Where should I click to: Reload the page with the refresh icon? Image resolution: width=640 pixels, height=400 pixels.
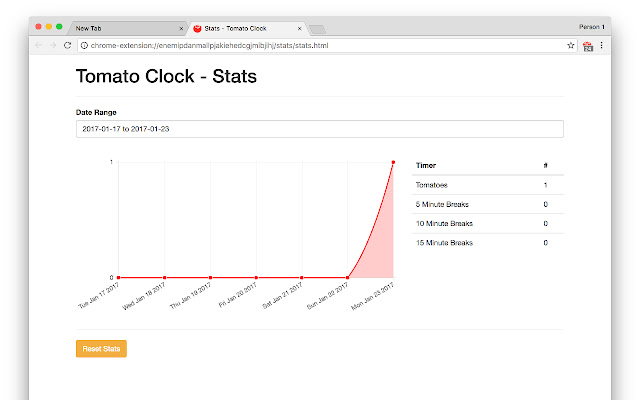(68, 45)
